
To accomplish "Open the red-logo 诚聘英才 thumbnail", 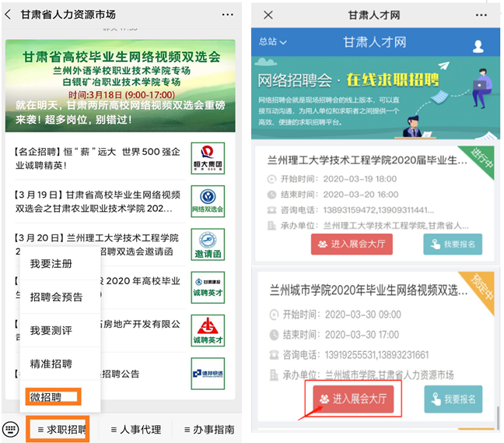I will pyautogui.click(x=208, y=331).
